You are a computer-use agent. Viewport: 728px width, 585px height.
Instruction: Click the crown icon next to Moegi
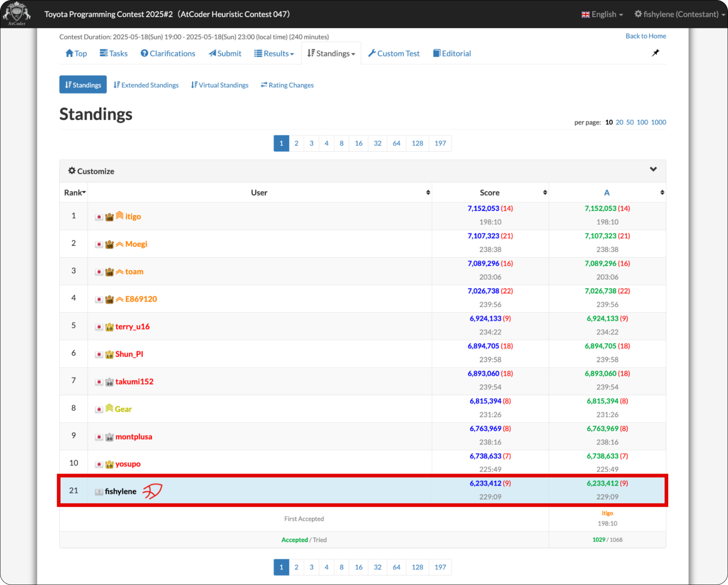[x=109, y=244]
